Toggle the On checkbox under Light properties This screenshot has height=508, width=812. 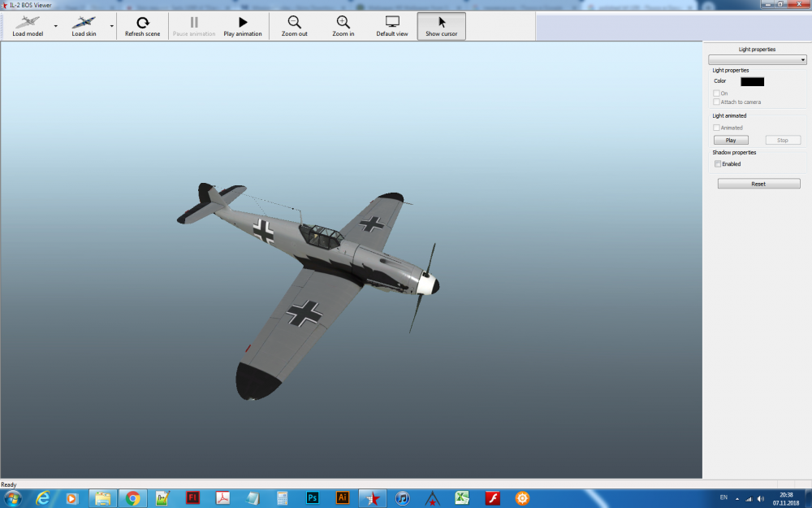tap(717, 93)
